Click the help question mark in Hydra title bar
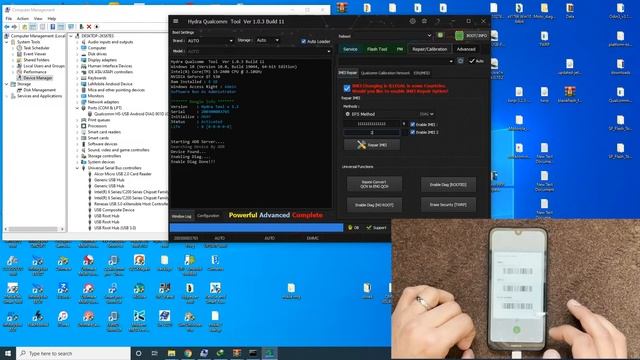 [x=438, y=21]
